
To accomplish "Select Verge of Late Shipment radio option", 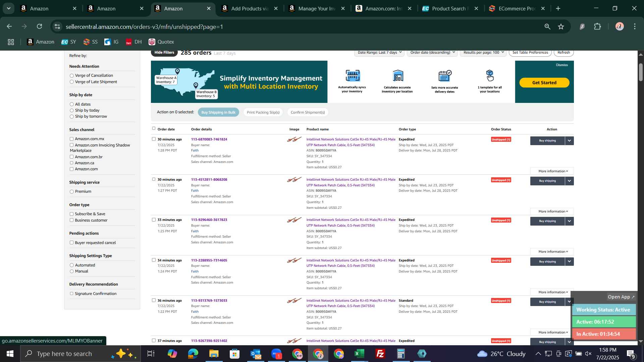I will pos(71,82).
